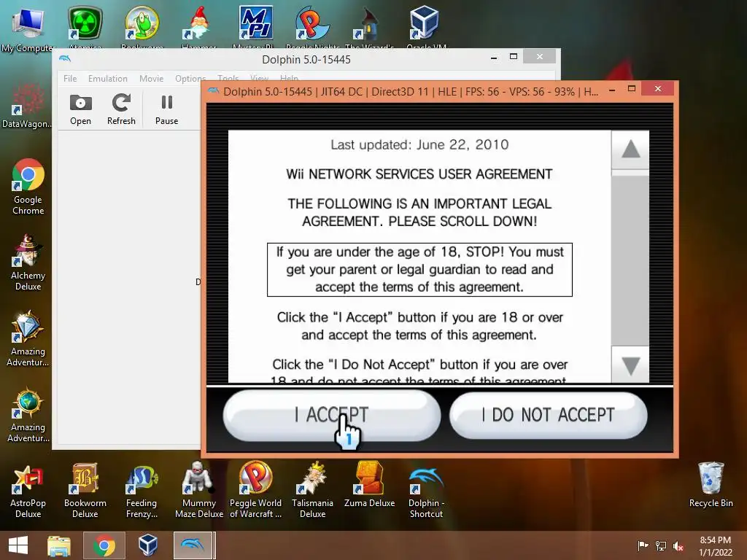Pause emulation with the Pause icon
The width and height of the screenshot is (747, 560).
[167, 109]
